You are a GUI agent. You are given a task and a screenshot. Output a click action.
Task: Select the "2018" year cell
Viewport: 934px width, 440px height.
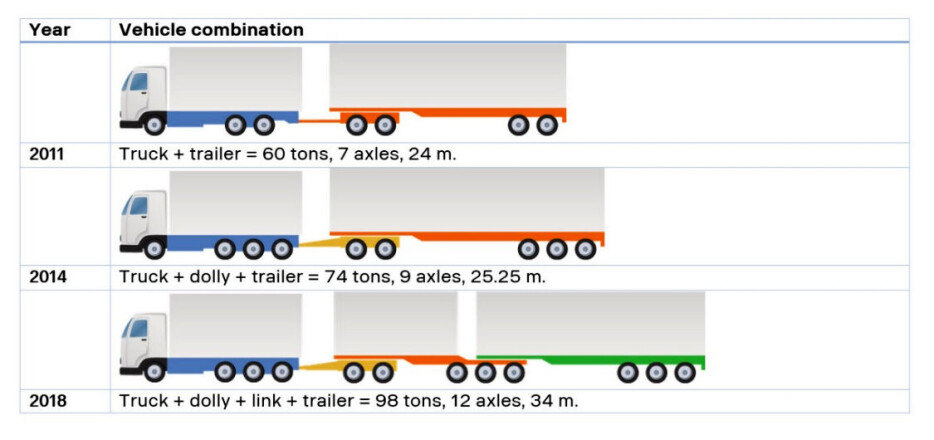(x=48, y=401)
